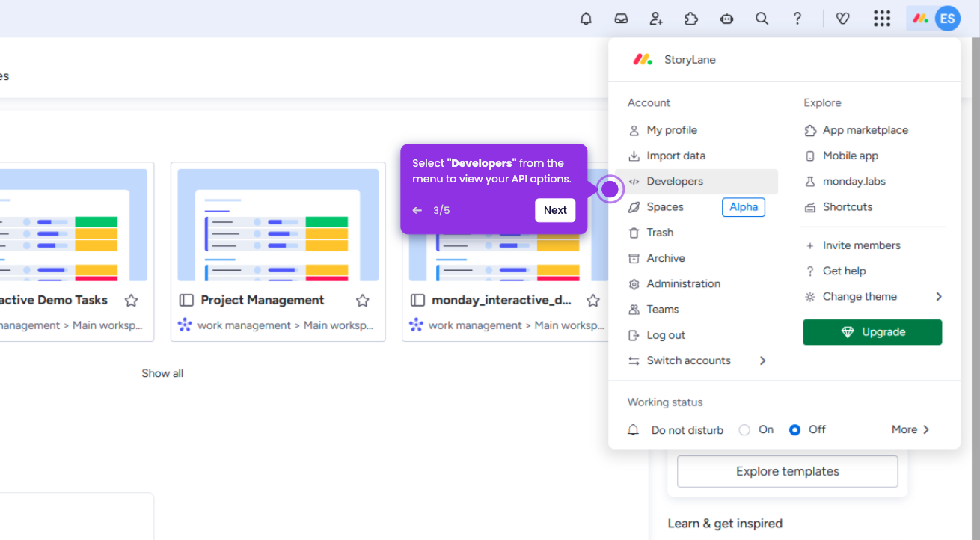
Task: Click the StoryLane account logo in menu
Action: click(643, 59)
